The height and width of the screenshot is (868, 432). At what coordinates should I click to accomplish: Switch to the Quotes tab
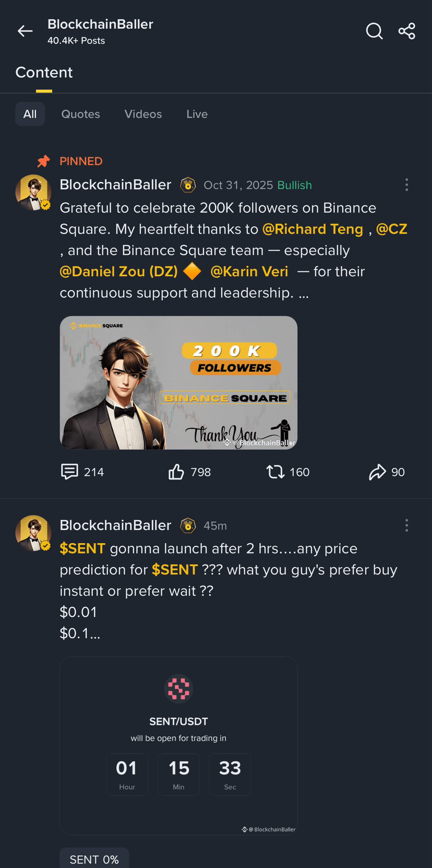point(80,114)
